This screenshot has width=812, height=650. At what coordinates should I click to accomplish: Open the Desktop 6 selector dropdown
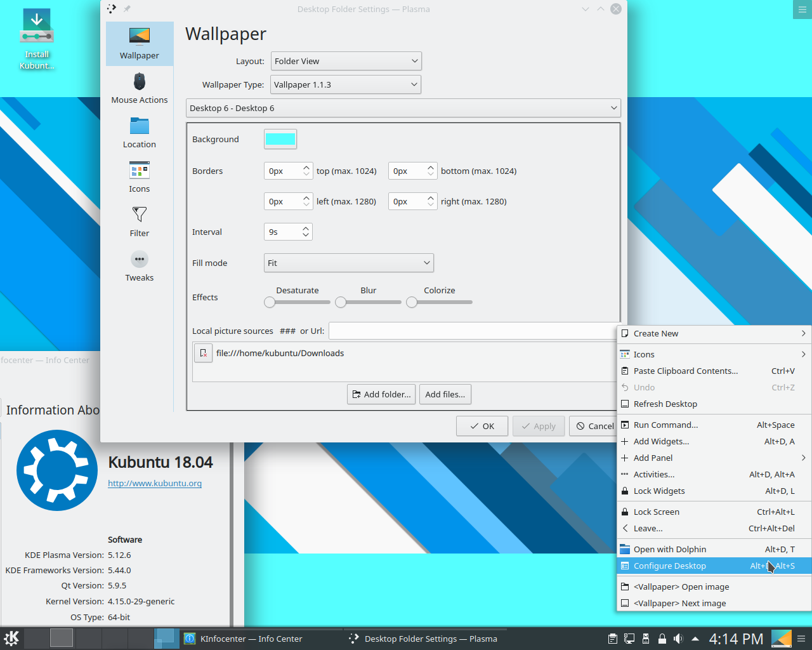tap(403, 108)
